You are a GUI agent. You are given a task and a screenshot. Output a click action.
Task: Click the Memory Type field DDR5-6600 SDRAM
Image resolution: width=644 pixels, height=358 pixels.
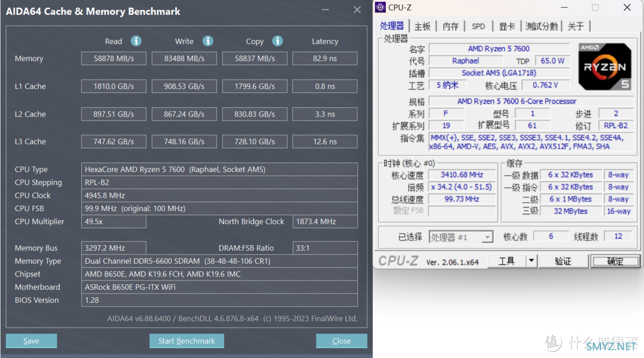(x=219, y=261)
